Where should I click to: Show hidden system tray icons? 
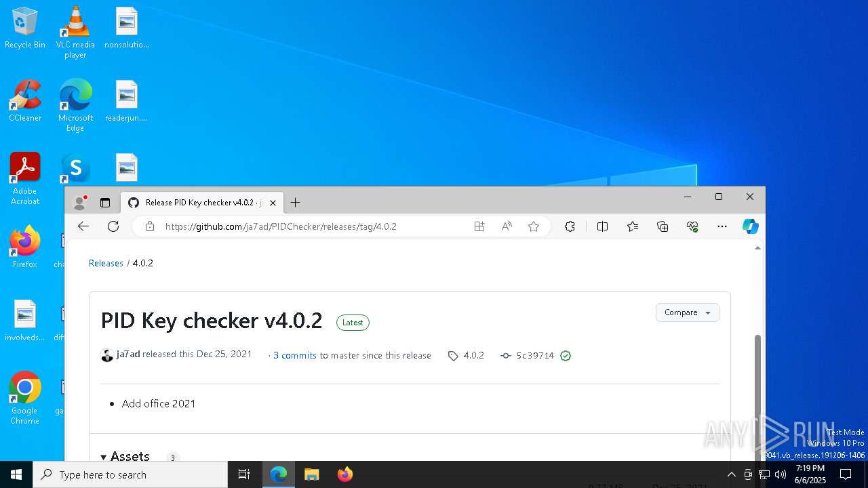click(731, 474)
